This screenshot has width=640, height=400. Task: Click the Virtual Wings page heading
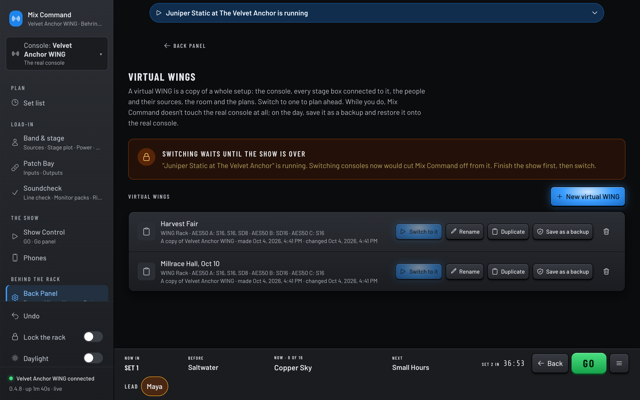pyautogui.click(x=162, y=77)
